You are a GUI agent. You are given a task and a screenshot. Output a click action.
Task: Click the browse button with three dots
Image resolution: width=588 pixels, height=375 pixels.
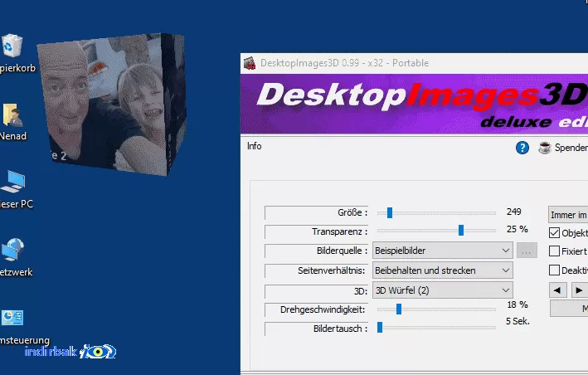527,251
